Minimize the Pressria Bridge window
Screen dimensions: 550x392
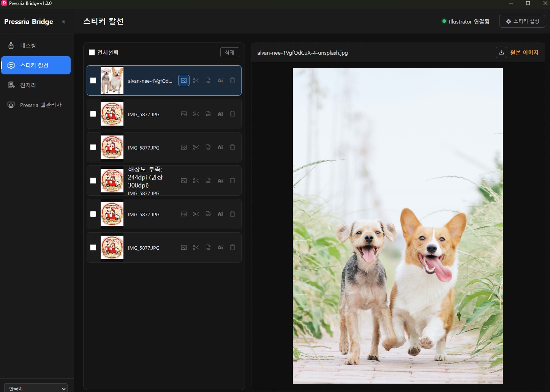(511, 3)
